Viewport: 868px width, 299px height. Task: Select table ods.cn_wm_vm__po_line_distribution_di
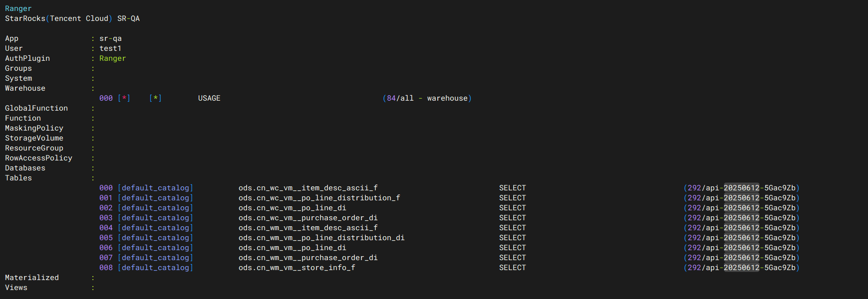coord(321,238)
